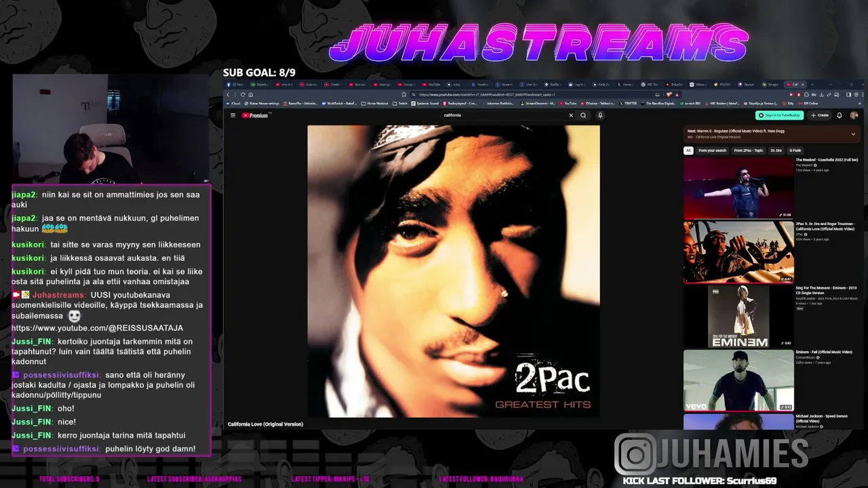
Task: Open the browser home page
Action: 251,95
